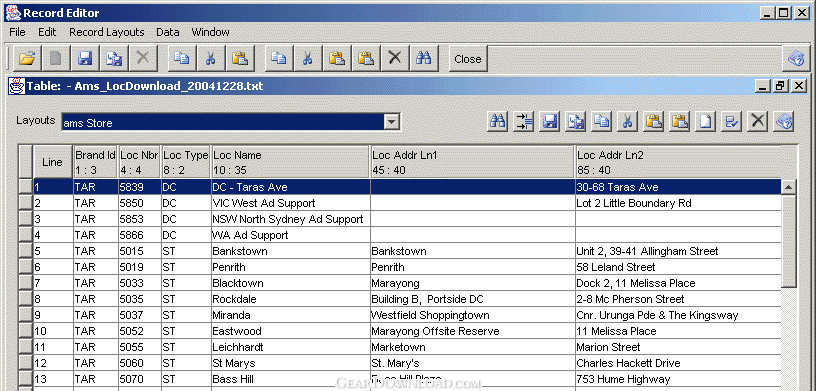Viewport: 816px width, 391px height.
Task: Click the table's vertical scrollbar up arrow
Action: point(789,187)
